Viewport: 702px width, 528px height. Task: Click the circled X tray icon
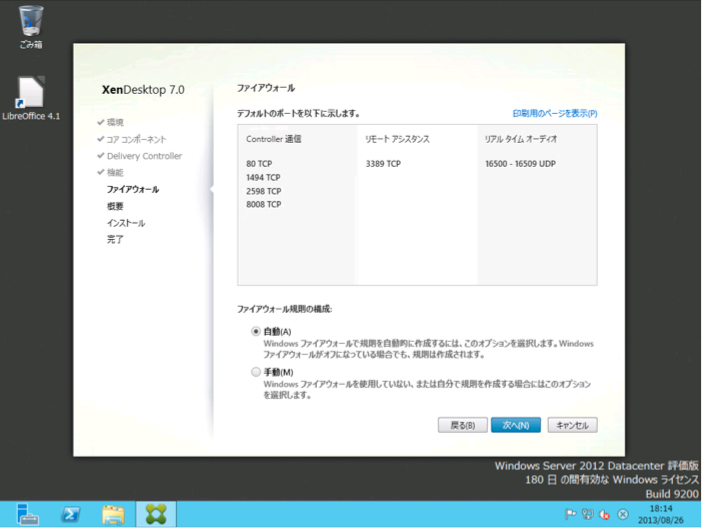pos(623,514)
